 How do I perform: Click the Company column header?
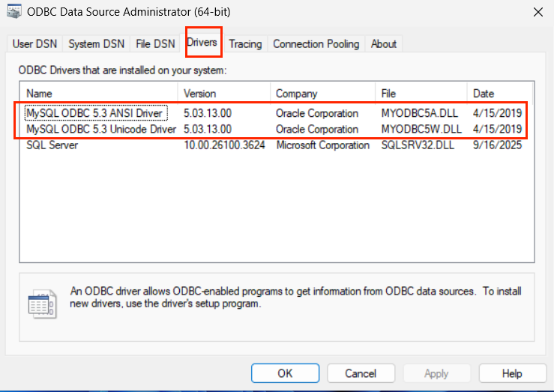tap(322, 94)
